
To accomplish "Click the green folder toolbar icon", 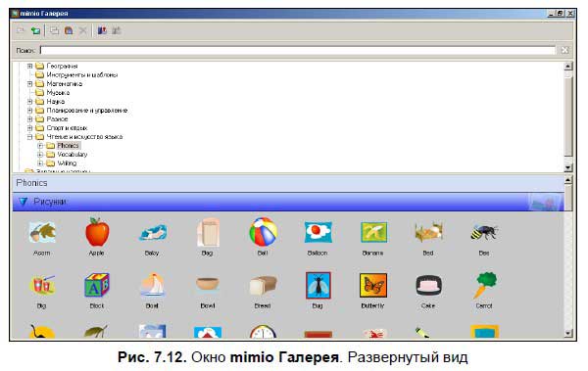I will point(35,30).
